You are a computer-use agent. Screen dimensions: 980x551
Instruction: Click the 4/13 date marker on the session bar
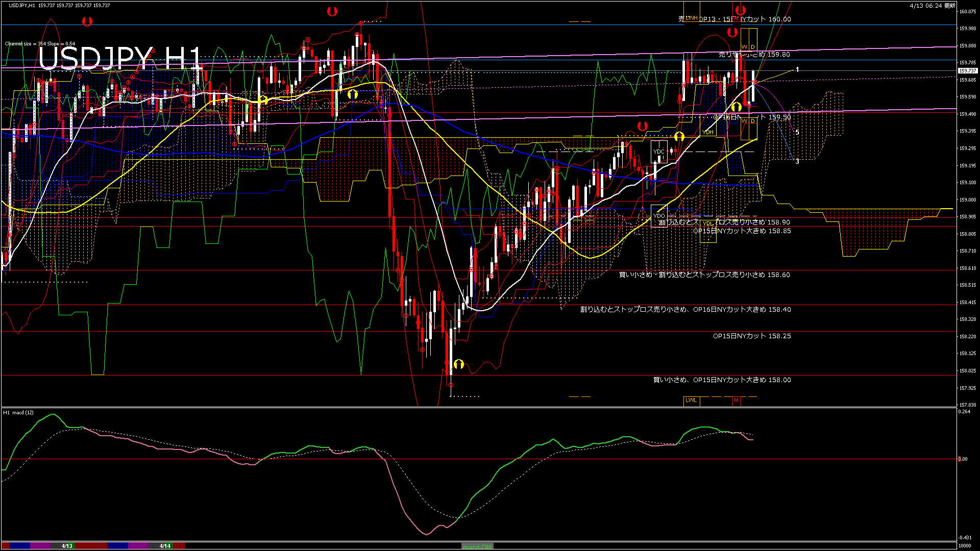(x=67, y=546)
